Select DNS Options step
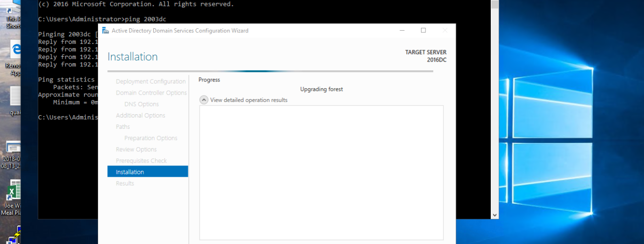644x244 pixels. coord(141,104)
